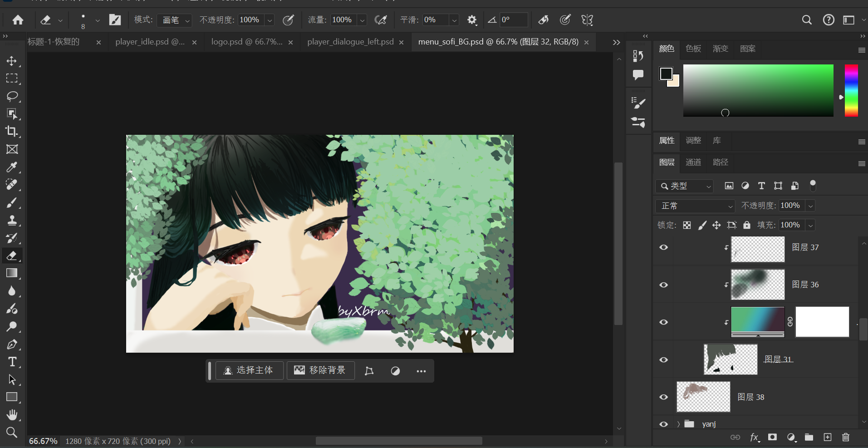
Task: Click the new layer icon
Action: point(828,437)
